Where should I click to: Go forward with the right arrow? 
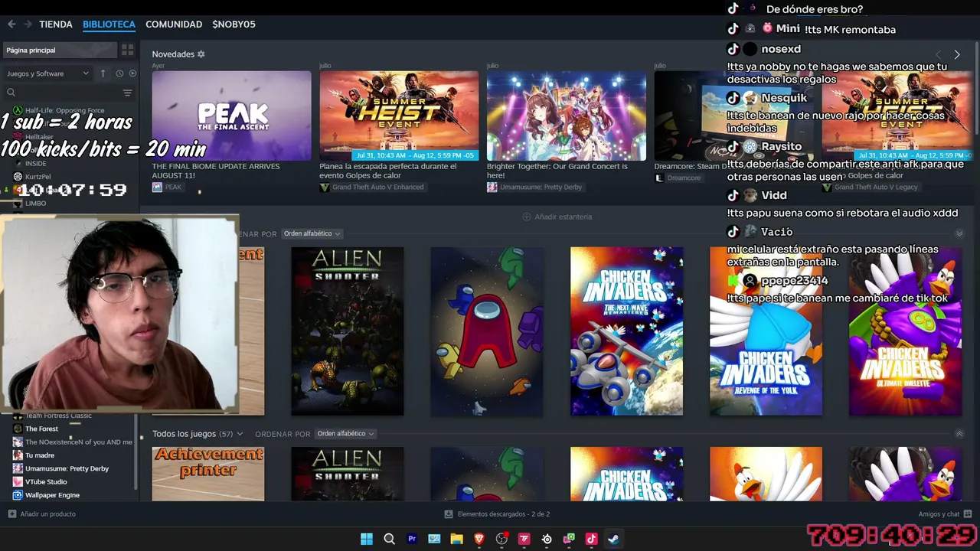coord(28,24)
